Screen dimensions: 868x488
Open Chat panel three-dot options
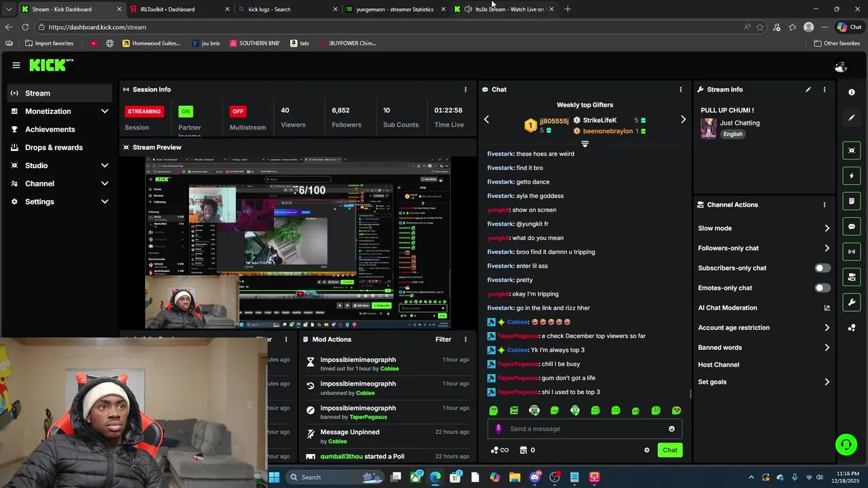(x=681, y=89)
